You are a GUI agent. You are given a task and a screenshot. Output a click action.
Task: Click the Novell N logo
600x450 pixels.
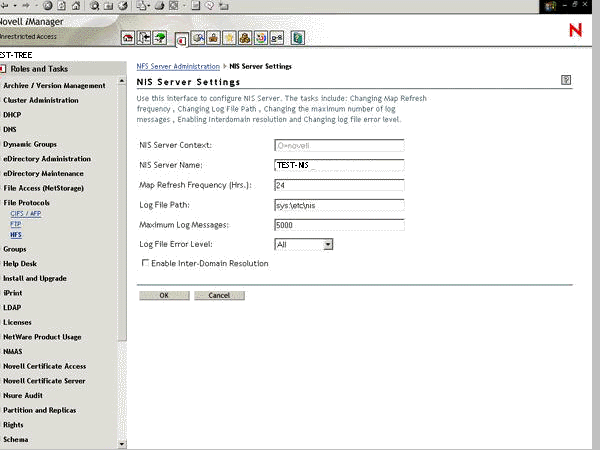tap(575, 30)
